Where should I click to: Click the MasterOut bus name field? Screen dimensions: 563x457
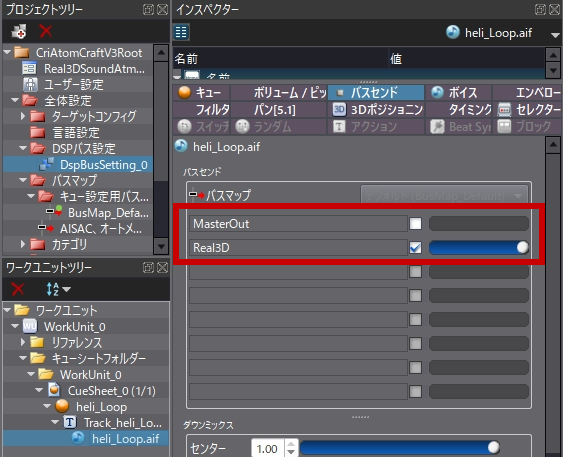pyautogui.click(x=298, y=224)
